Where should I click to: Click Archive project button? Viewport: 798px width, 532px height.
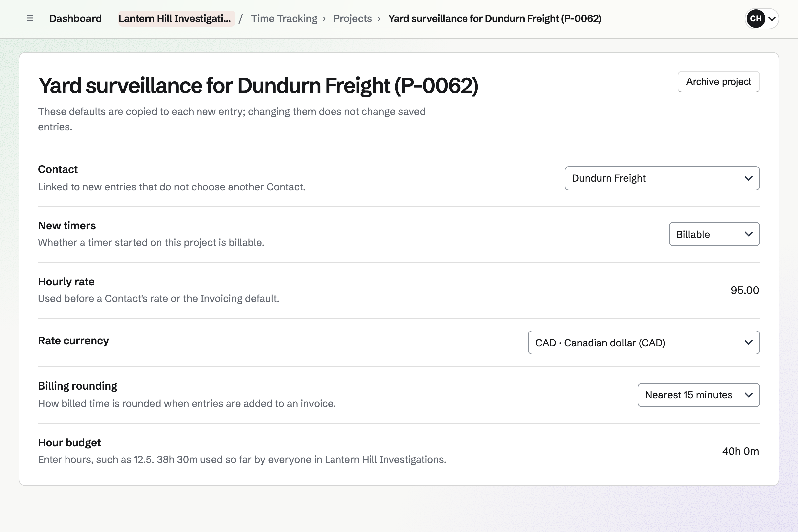point(719,82)
